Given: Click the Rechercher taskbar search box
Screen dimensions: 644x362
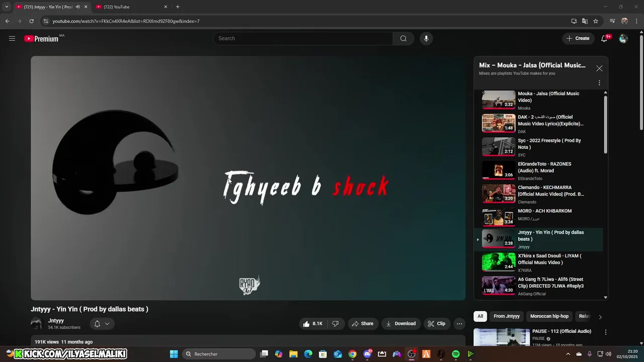Looking at the screenshot, I should click(x=219, y=354).
